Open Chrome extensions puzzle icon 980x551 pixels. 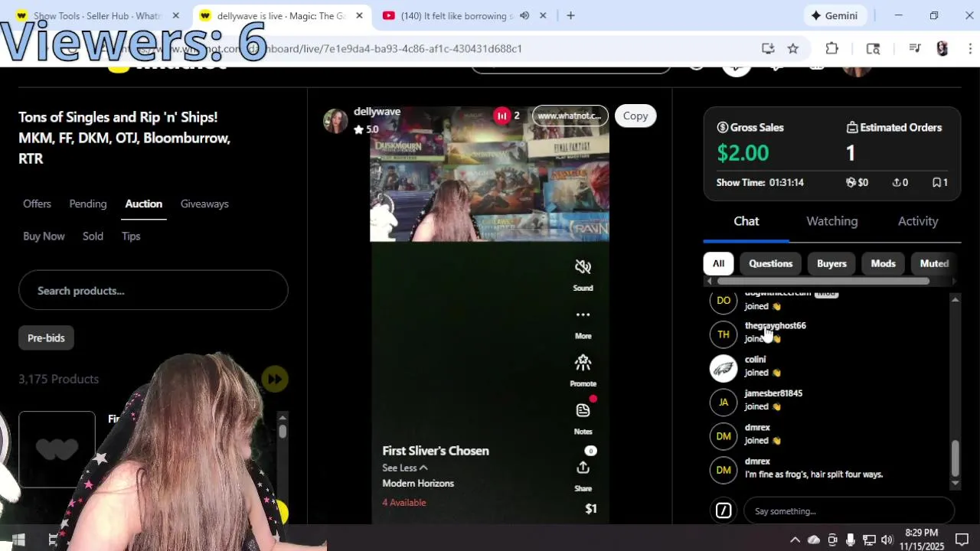click(x=832, y=48)
